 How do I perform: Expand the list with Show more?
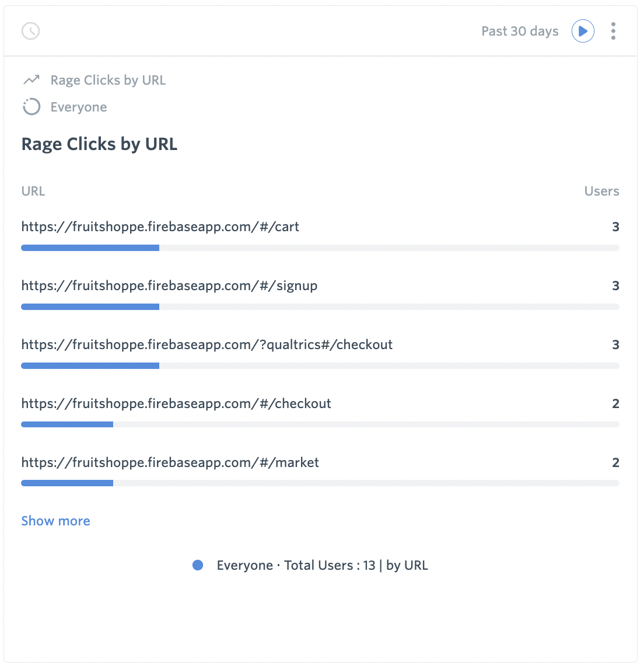55,520
